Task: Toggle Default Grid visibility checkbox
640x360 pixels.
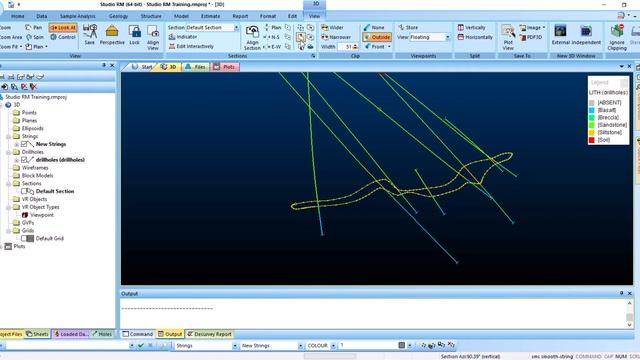Action: click(x=24, y=238)
